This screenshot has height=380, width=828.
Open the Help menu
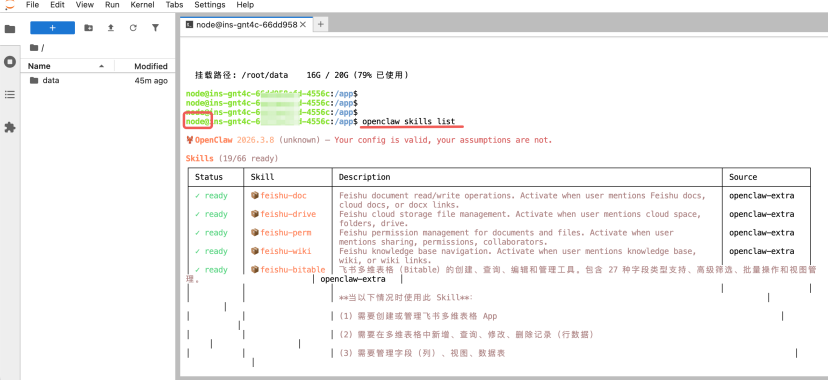tap(245, 5)
